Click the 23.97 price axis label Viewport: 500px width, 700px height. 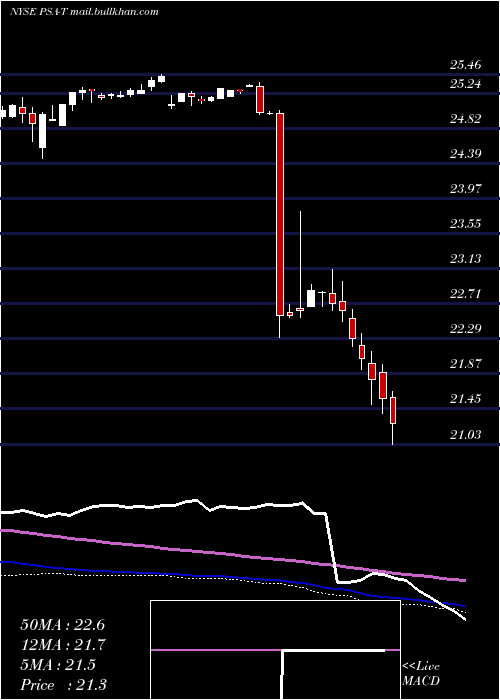pyautogui.click(x=466, y=189)
